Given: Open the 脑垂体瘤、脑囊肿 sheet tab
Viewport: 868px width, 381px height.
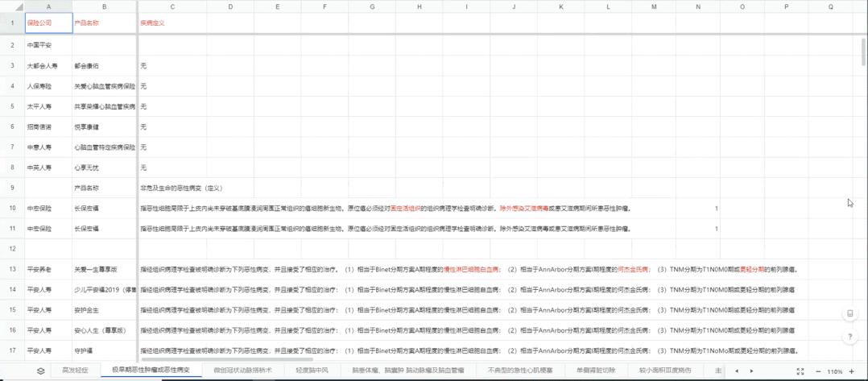Looking at the screenshot, I should pos(407,371).
